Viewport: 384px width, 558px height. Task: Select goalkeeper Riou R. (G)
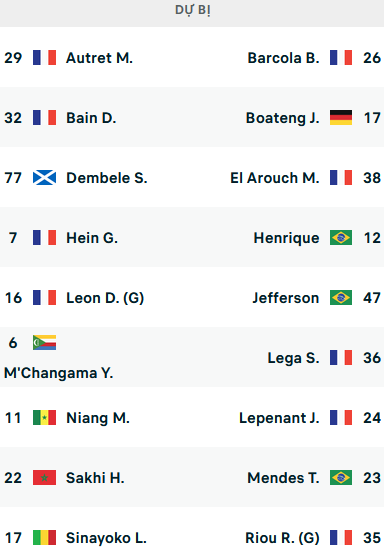point(282,538)
